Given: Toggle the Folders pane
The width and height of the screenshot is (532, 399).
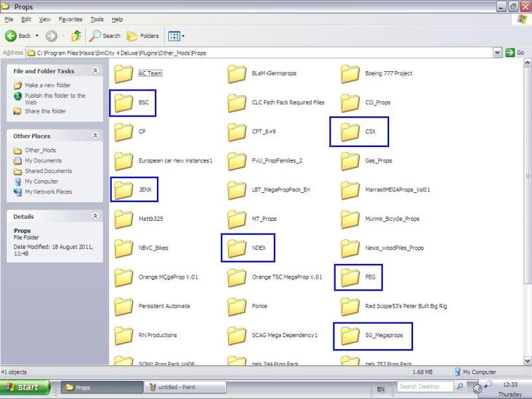Looking at the screenshot, I should tap(142, 36).
